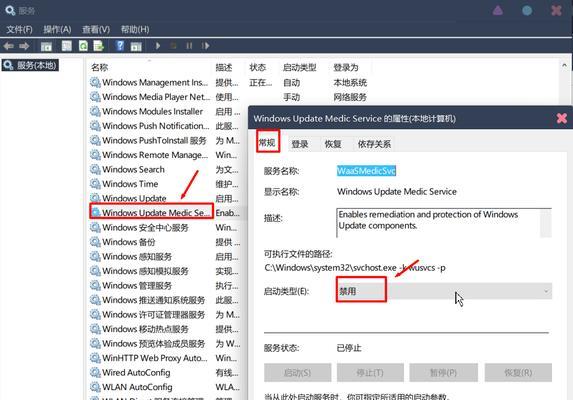Sort services by the 名称 column header
This screenshot has height=400, width=573.
99,67
